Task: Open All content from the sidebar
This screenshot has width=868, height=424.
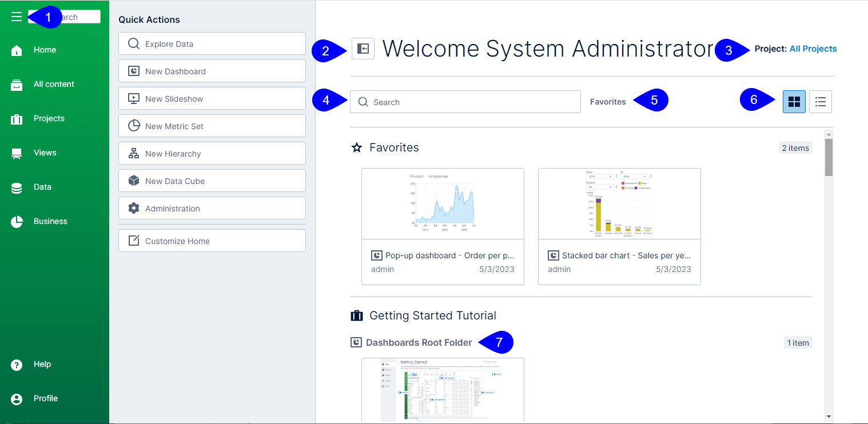Action: coord(17,84)
